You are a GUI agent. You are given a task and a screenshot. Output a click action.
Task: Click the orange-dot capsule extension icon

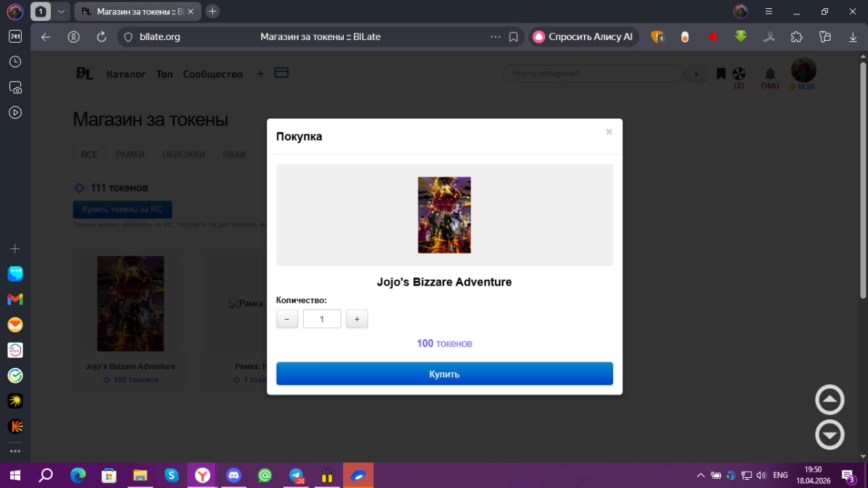(685, 37)
